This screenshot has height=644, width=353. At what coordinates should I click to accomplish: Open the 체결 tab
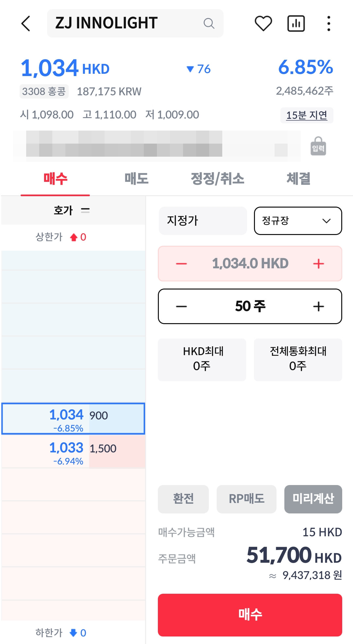click(298, 179)
